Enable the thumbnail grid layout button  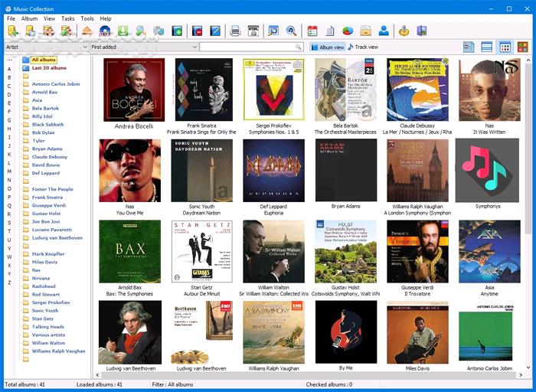(505, 47)
